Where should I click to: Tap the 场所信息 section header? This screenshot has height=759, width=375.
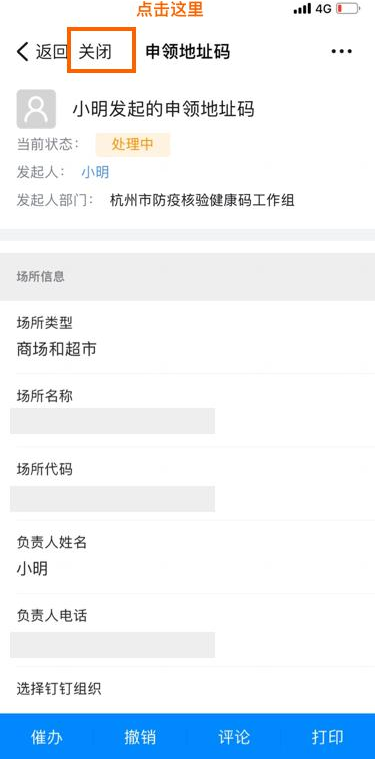(x=187, y=276)
